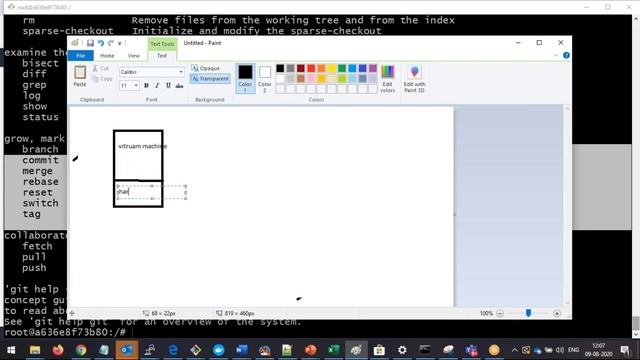Open the Customize Quick Access Toolbar dropdown
This screenshot has height=360, width=640.
(x=120, y=43)
